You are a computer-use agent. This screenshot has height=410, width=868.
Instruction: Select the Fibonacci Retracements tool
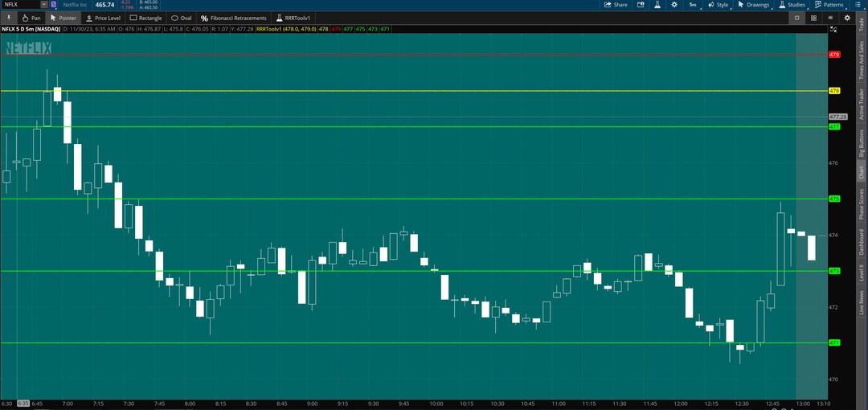tap(234, 18)
